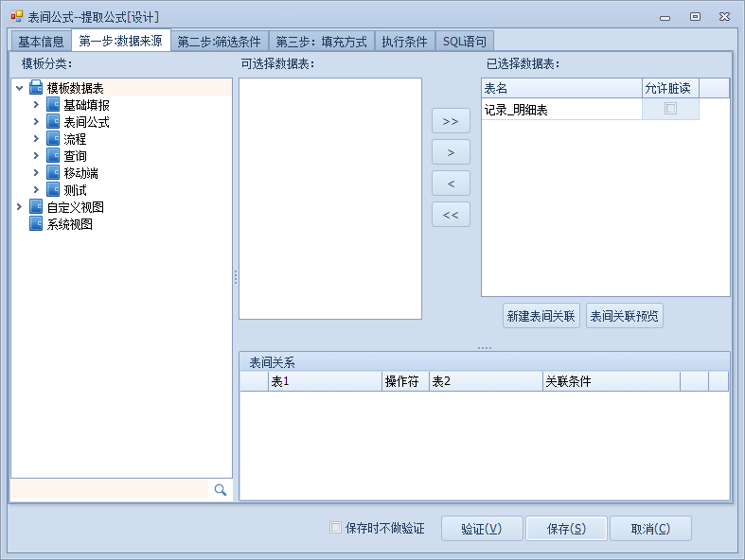Click the >> move all tables button
This screenshot has height=560, width=745.
click(x=451, y=121)
